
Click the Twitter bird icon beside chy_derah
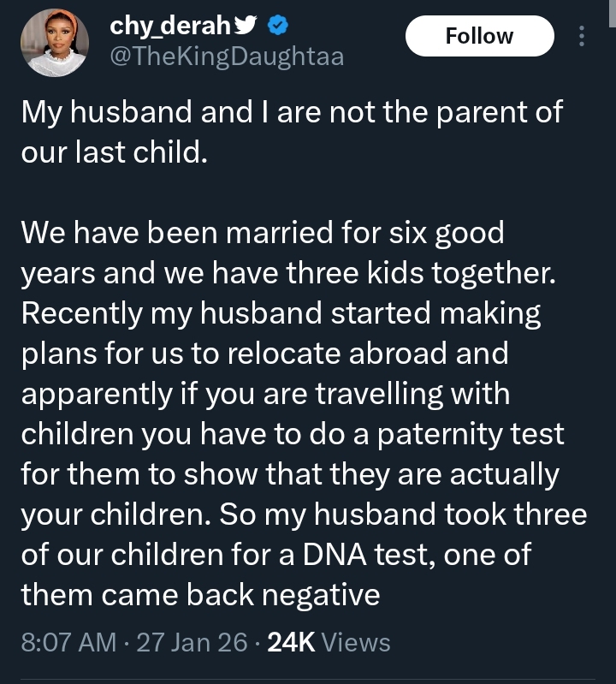pyautogui.click(x=245, y=27)
